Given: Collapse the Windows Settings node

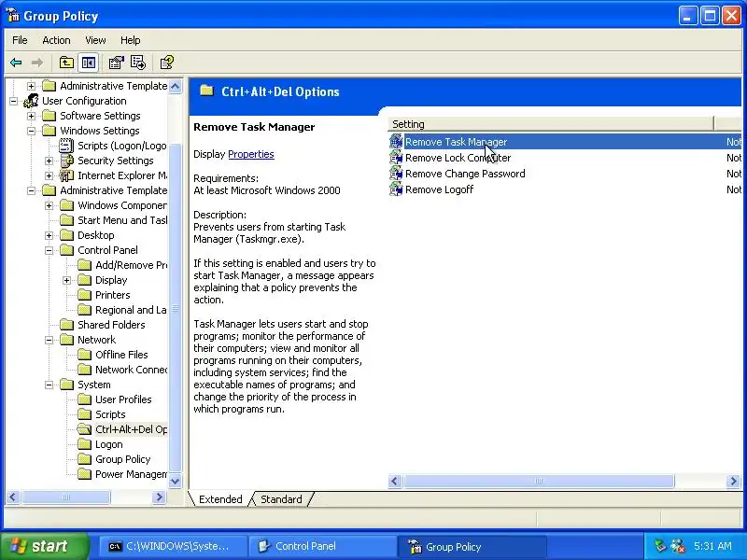Looking at the screenshot, I should coord(31,131).
